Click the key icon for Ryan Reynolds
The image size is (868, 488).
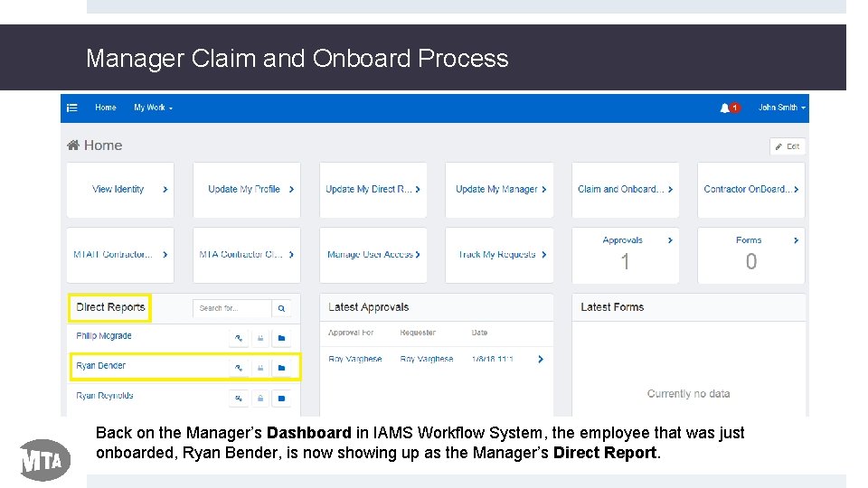[x=239, y=398]
